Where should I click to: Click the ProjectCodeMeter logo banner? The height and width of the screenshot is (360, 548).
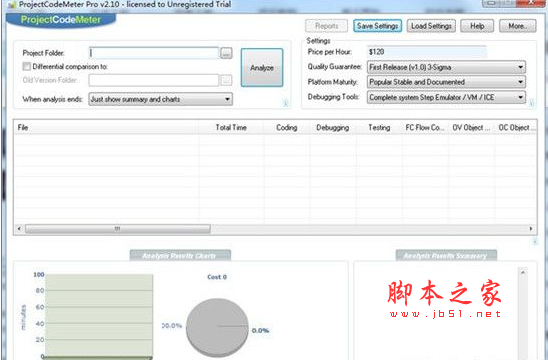coord(61,20)
